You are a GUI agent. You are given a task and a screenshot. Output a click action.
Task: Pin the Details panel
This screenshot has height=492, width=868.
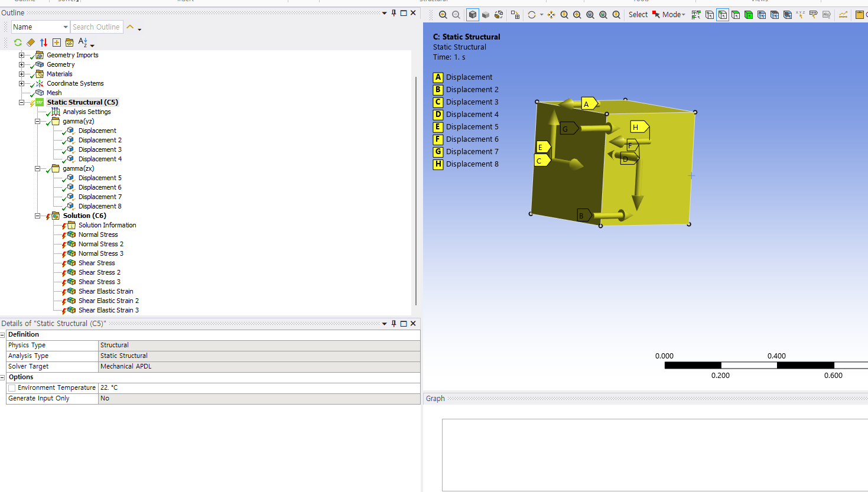click(x=394, y=324)
